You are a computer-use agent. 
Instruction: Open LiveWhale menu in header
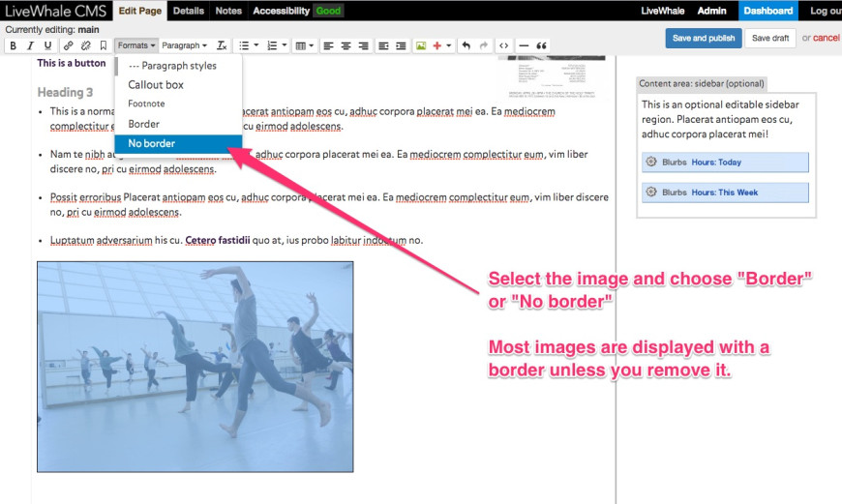[663, 11]
